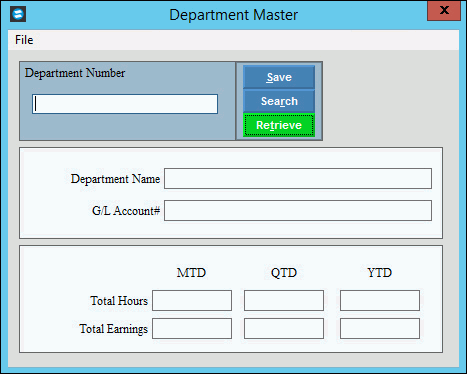Click the green Retrieve button
This screenshot has width=467, height=374.
[279, 125]
